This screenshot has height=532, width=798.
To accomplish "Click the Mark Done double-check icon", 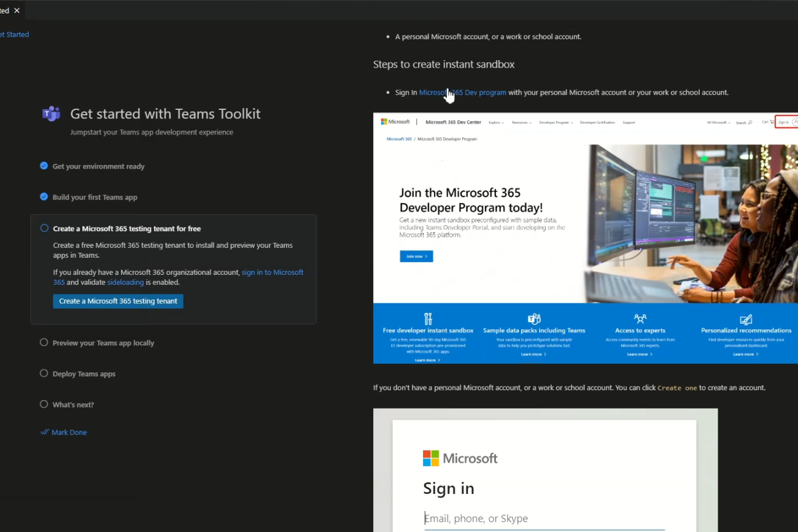I will point(44,432).
